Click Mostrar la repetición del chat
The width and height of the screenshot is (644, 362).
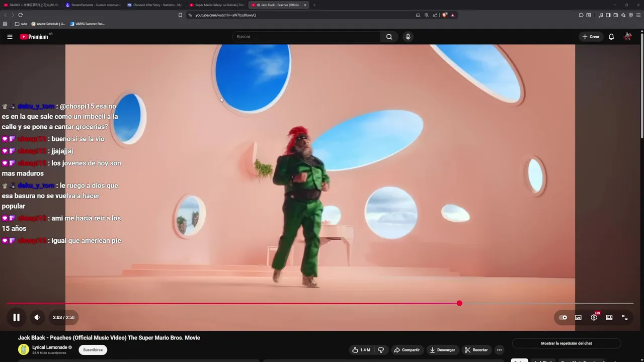pyautogui.click(x=567, y=343)
